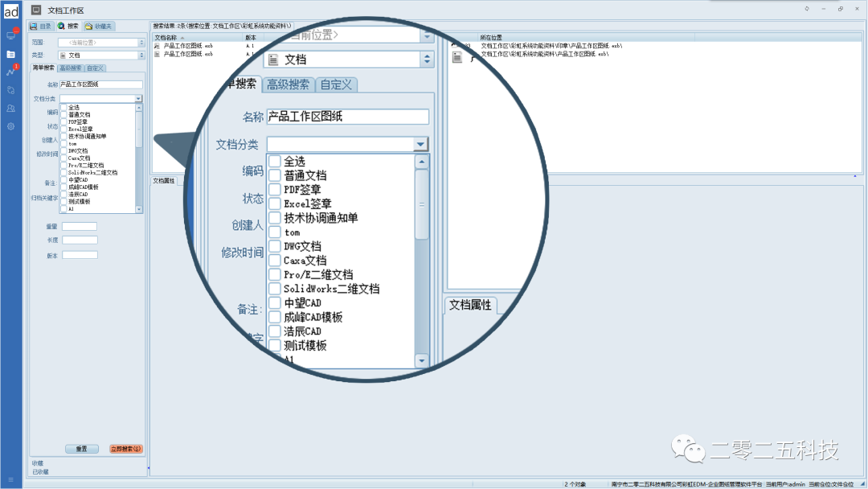Image resolution: width=868 pixels, height=489 pixels.
Task: Open the 文档分类 dropdown arrow
Action: [x=420, y=143]
